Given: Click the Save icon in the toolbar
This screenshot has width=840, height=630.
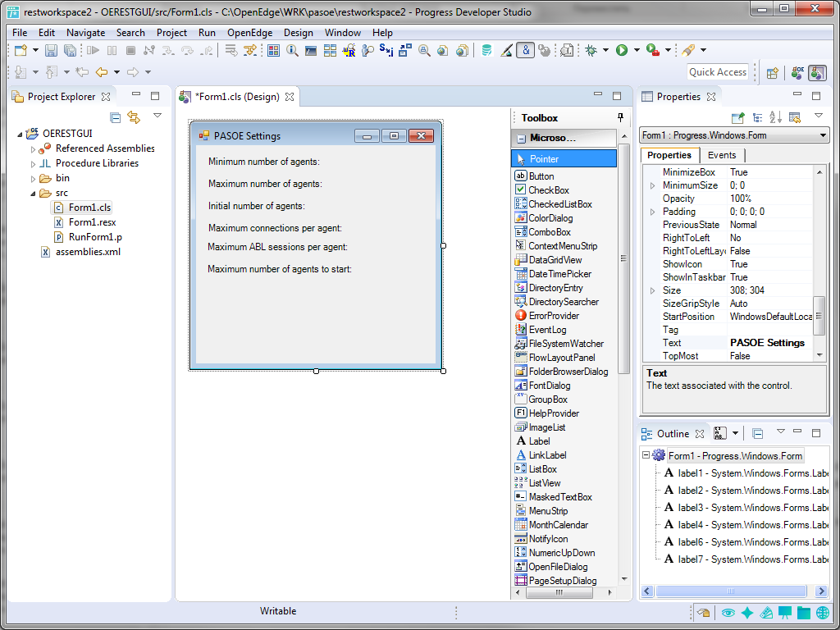Looking at the screenshot, I should point(51,50).
